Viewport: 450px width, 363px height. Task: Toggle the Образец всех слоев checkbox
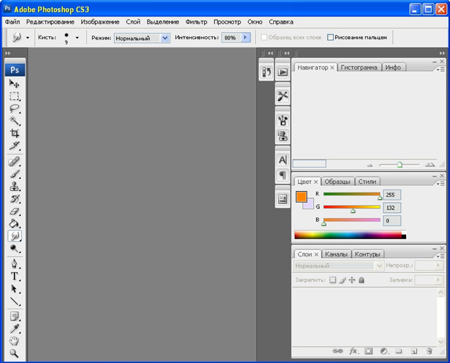pos(264,37)
